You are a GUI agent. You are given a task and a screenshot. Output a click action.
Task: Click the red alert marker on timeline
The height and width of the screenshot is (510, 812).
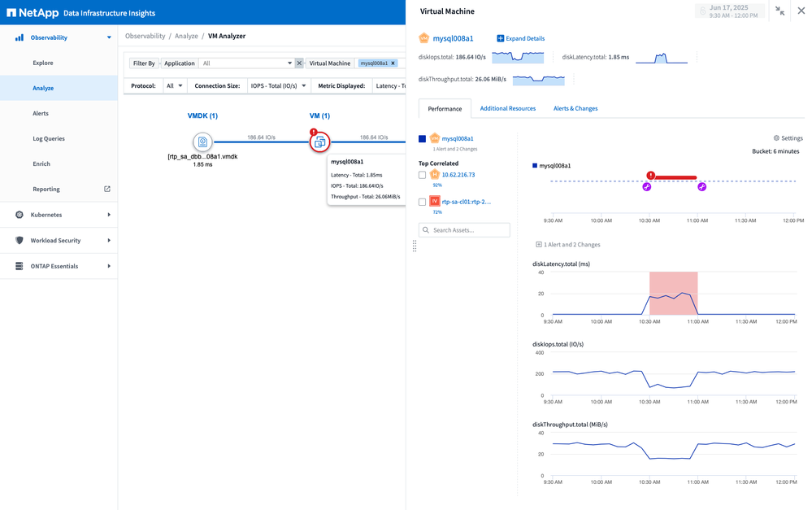point(651,175)
